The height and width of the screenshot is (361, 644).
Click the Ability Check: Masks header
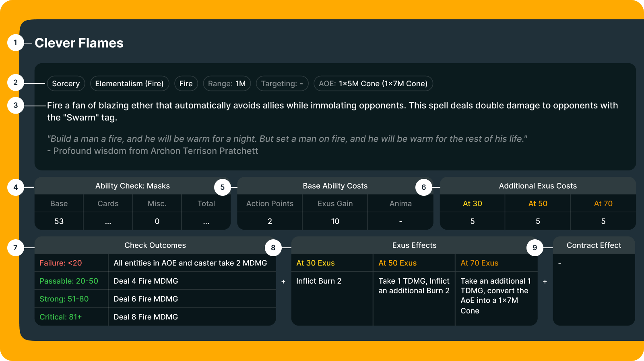tap(132, 186)
